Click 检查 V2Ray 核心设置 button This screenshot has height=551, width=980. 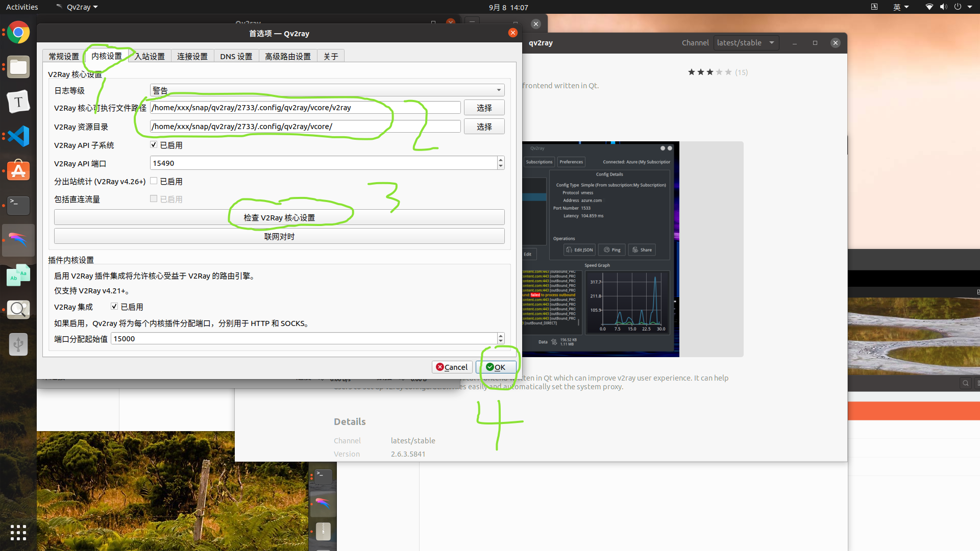279,217
